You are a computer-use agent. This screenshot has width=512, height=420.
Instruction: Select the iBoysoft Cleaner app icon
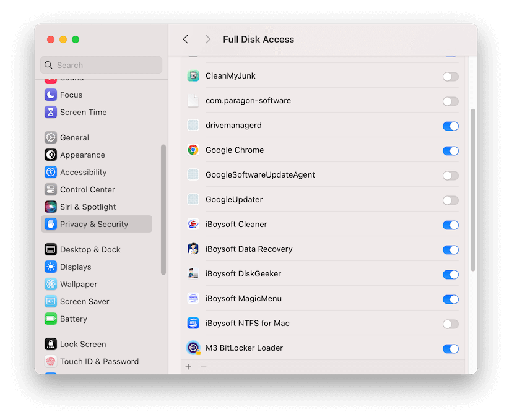coord(193,225)
